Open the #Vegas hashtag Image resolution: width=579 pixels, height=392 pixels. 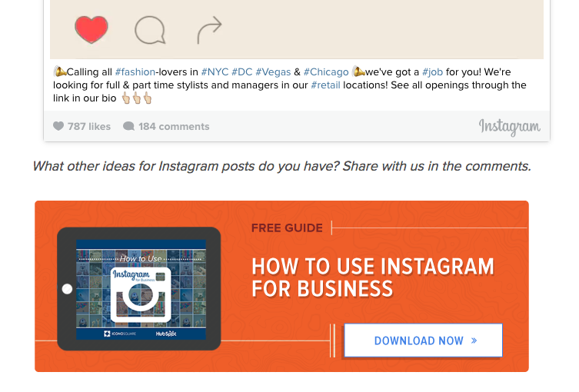273,72
